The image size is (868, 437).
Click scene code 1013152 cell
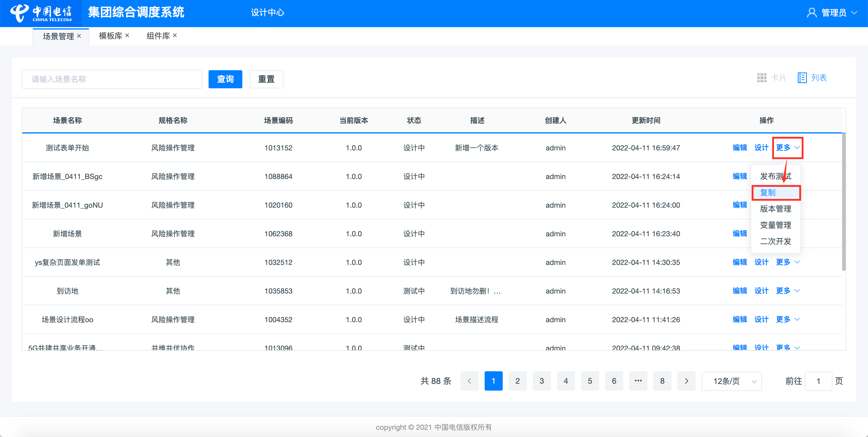coord(278,148)
